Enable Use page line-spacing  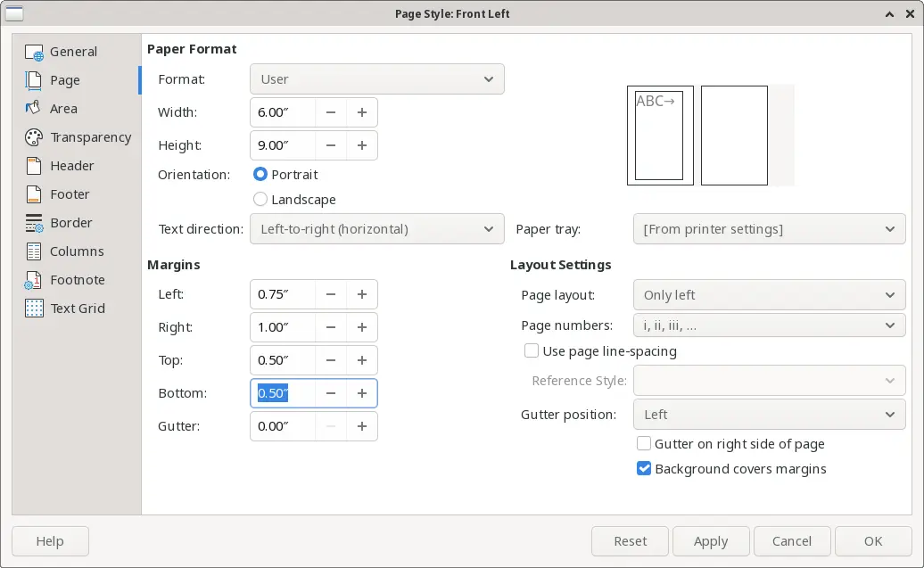[531, 350]
